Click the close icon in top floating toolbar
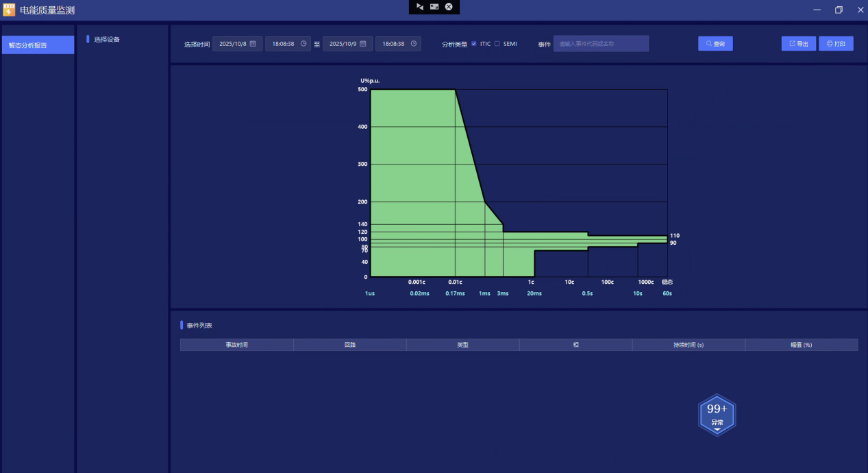The height and width of the screenshot is (473, 868). [x=449, y=7]
